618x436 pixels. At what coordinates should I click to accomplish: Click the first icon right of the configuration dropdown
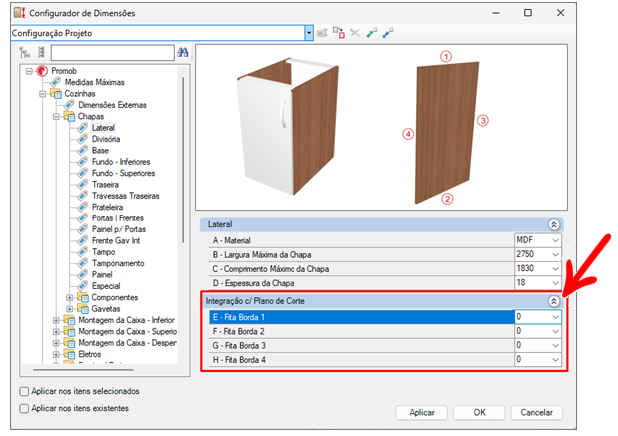click(323, 32)
